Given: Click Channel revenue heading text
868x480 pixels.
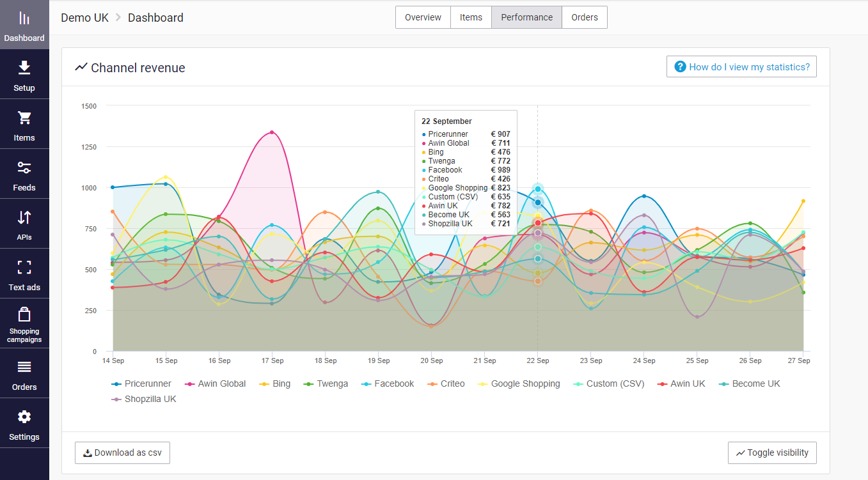Looking at the screenshot, I should coord(138,68).
